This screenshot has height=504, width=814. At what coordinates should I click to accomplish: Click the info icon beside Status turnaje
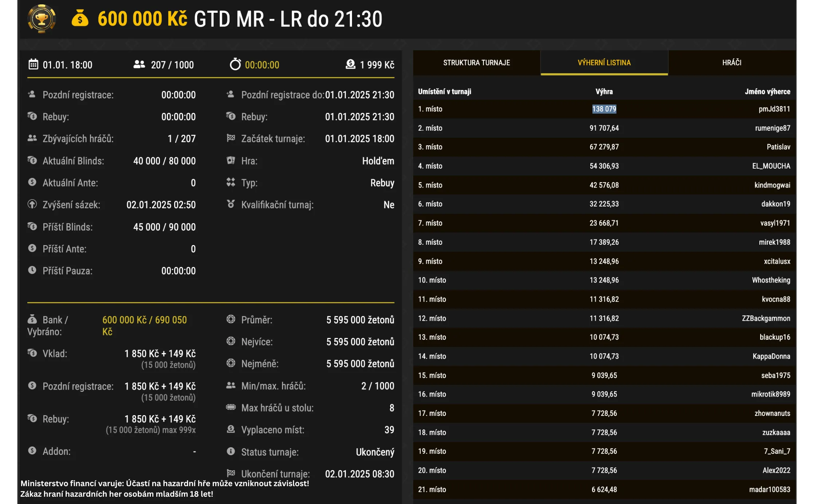(230, 452)
